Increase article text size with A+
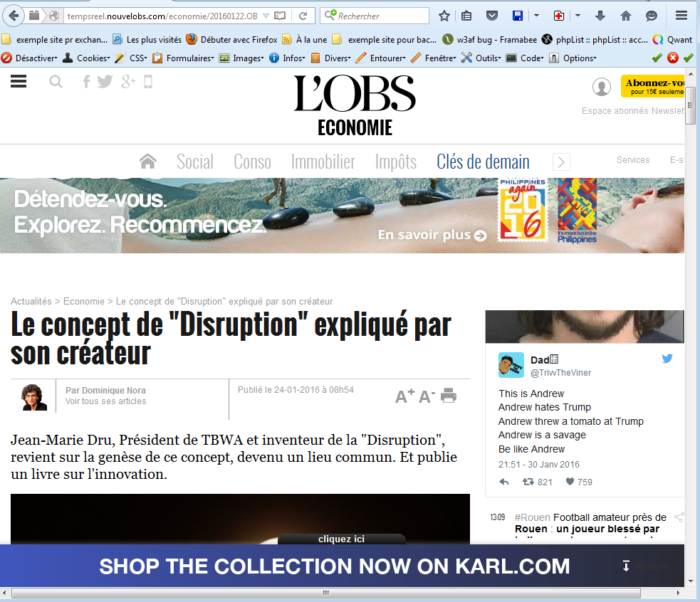Viewport: 700px width, 602px height. coord(405,396)
